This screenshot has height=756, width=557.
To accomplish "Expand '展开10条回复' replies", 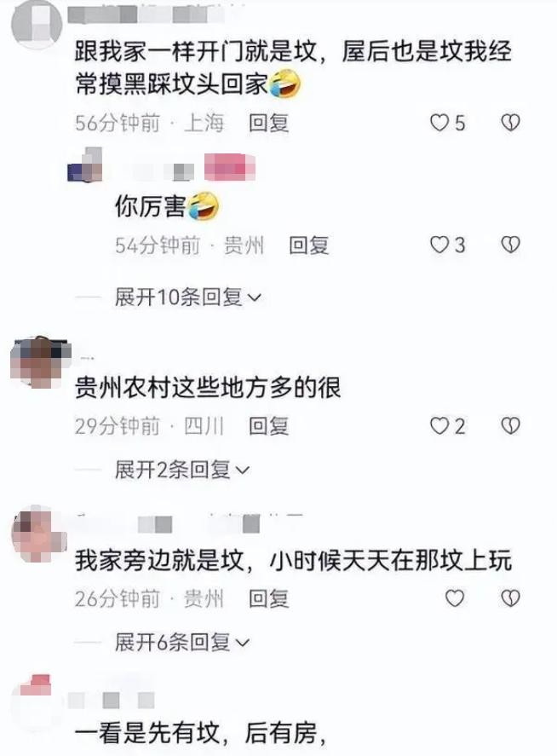I will pos(188,297).
